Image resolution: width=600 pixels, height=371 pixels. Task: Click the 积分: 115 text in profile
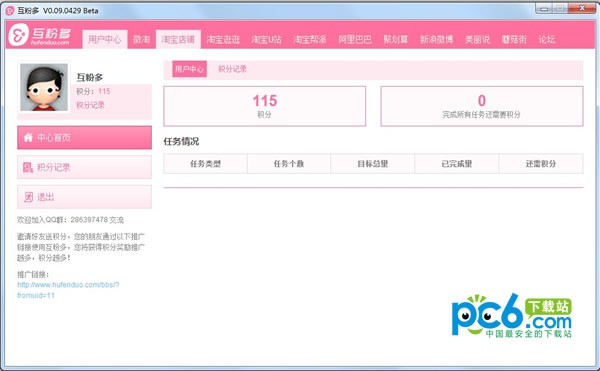click(x=93, y=91)
